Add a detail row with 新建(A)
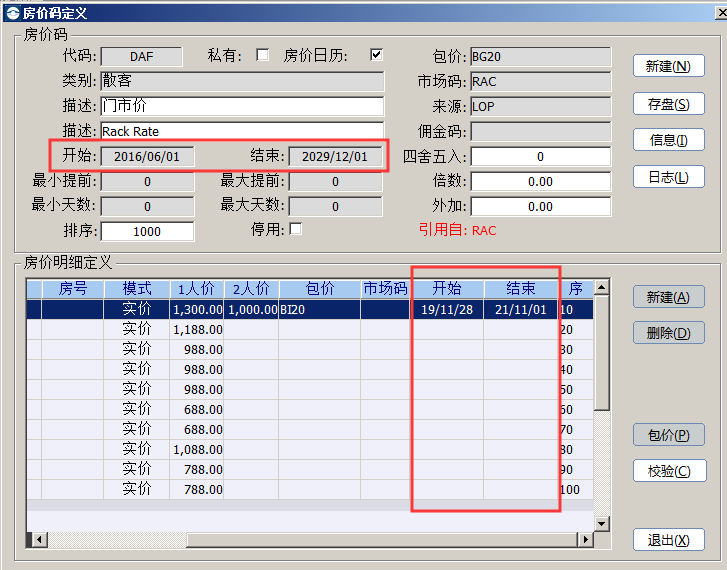 coord(668,297)
